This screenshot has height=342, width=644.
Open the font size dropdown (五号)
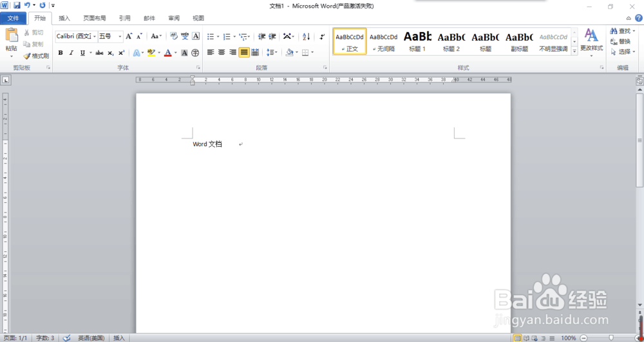pyautogui.click(x=120, y=37)
